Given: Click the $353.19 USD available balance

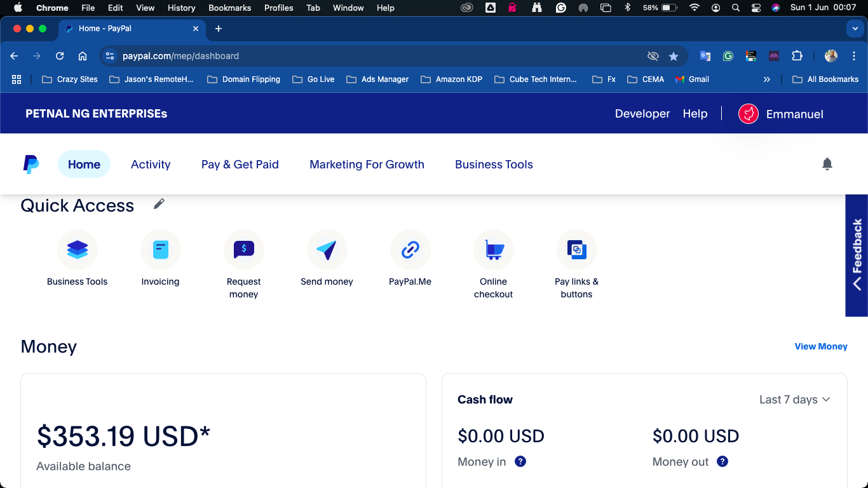Looking at the screenshot, I should point(123,436).
